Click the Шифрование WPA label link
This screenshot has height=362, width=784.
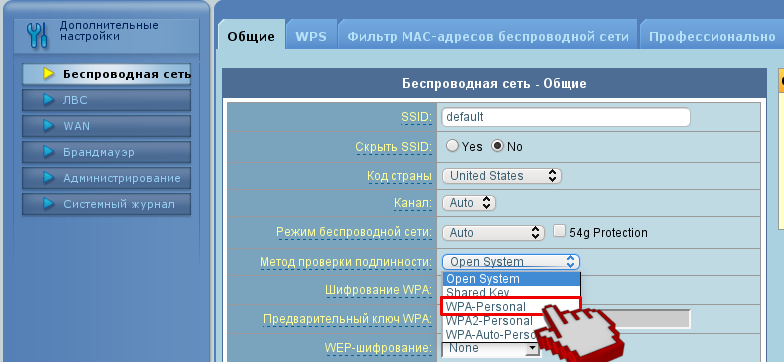(x=378, y=290)
